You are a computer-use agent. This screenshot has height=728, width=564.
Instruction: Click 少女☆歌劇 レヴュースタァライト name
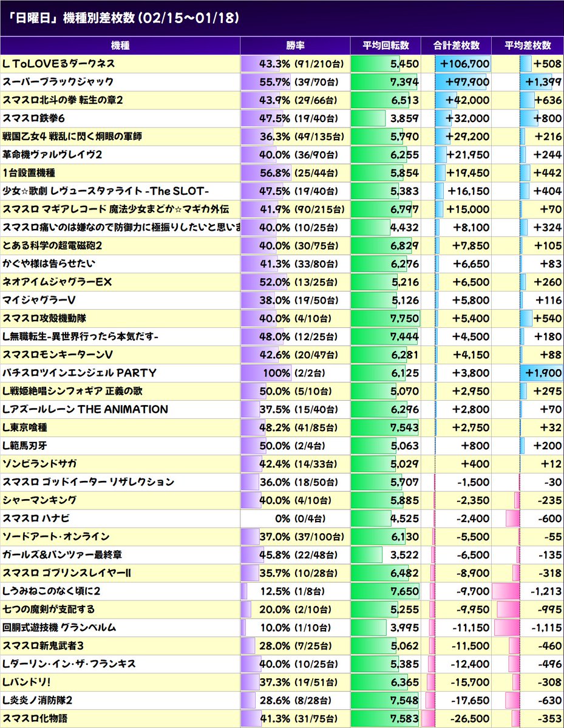pyautogui.click(x=106, y=191)
